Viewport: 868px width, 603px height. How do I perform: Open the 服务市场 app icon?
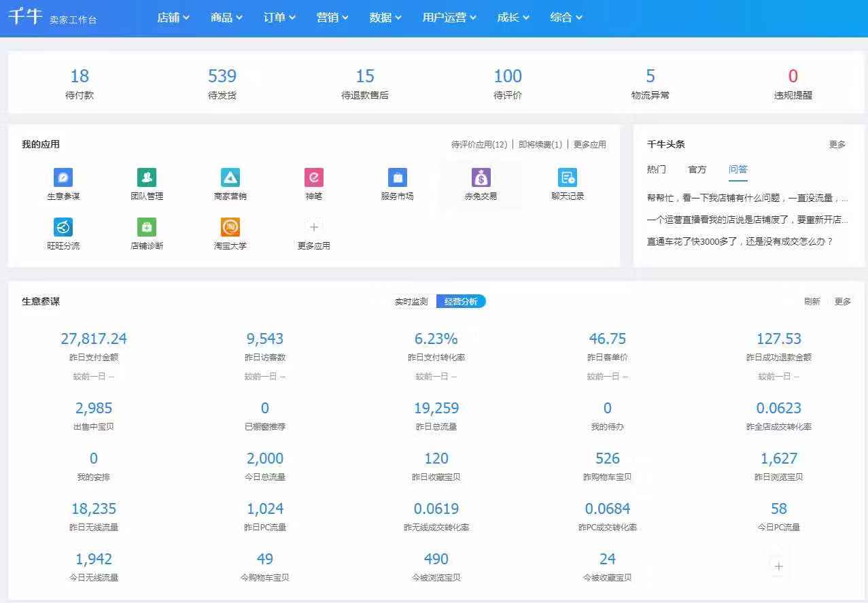pyautogui.click(x=397, y=177)
